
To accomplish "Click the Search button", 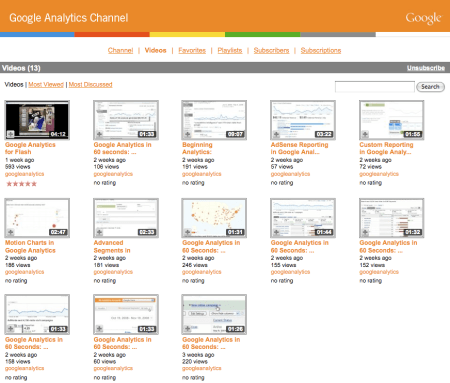I will 430,87.
